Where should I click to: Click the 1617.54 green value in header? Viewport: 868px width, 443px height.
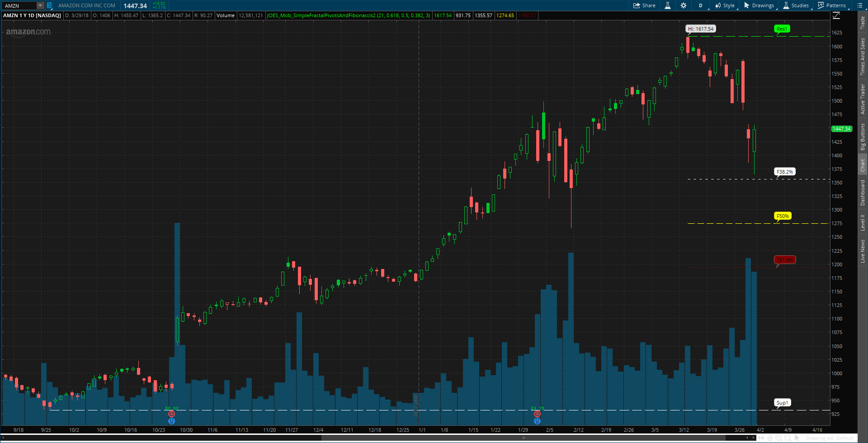tap(443, 15)
